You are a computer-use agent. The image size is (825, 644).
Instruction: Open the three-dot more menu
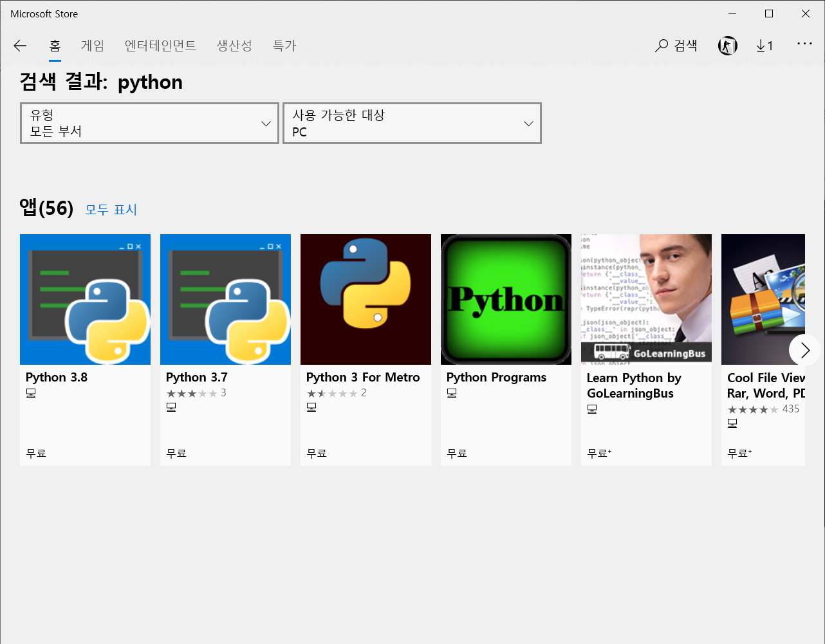coord(804,44)
